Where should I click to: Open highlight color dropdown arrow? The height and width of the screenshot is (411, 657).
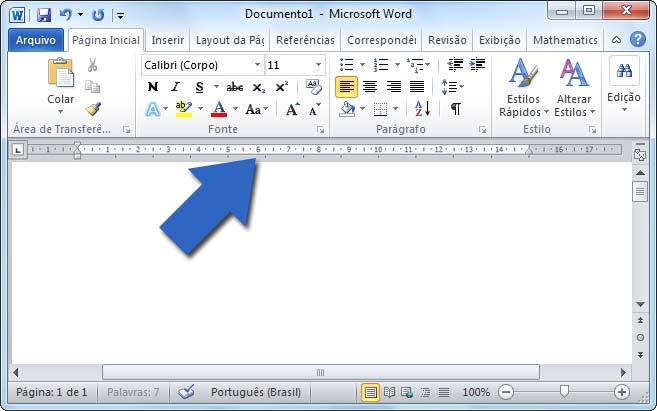coord(201,109)
